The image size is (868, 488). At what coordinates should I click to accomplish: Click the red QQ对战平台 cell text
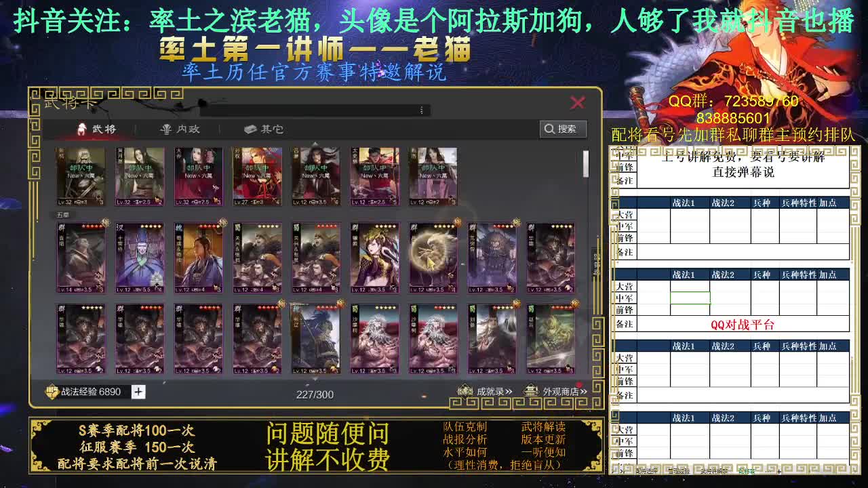[x=743, y=324]
